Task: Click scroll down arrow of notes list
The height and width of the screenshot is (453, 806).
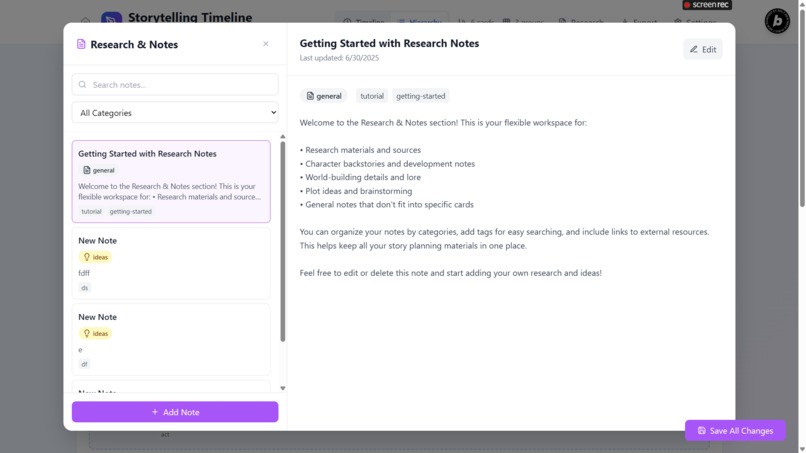Action: tap(283, 388)
